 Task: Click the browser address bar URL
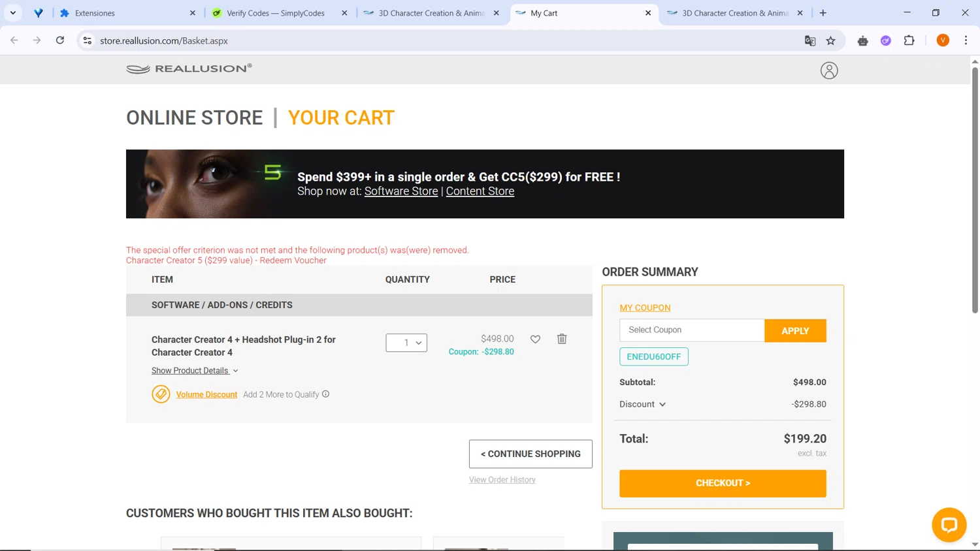click(x=164, y=40)
